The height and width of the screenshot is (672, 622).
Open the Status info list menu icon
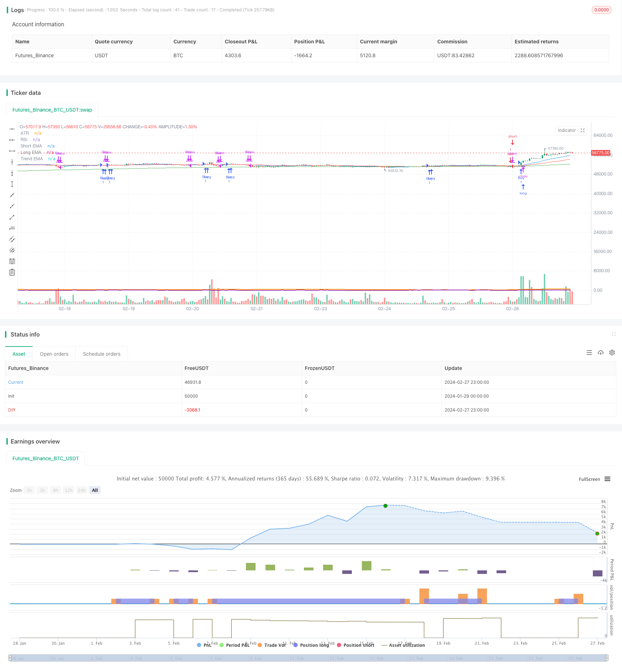pos(589,353)
